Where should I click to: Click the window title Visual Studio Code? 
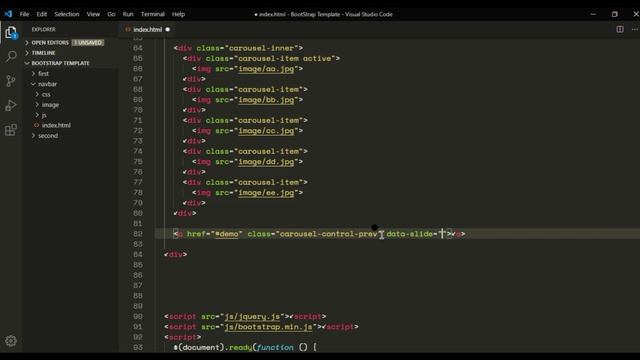click(x=369, y=14)
